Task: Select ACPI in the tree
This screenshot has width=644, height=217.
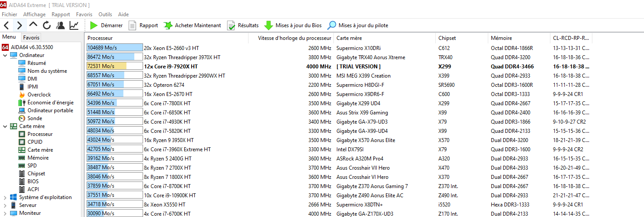Action: (x=28, y=189)
